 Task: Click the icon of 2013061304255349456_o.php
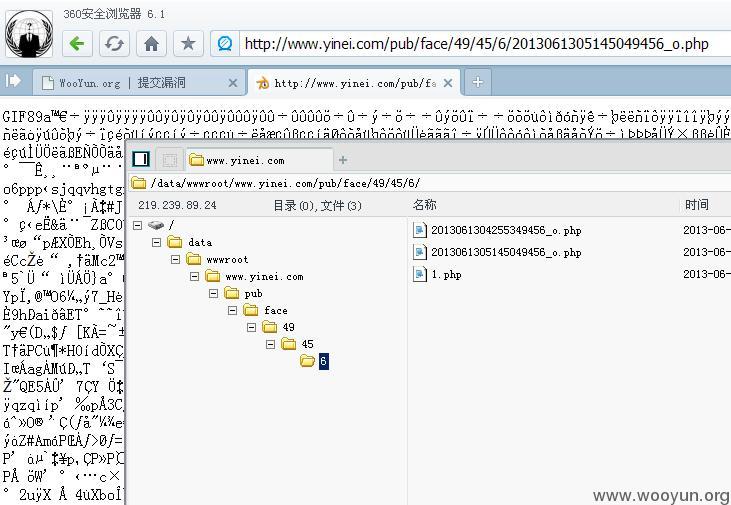[x=420, y=230]
